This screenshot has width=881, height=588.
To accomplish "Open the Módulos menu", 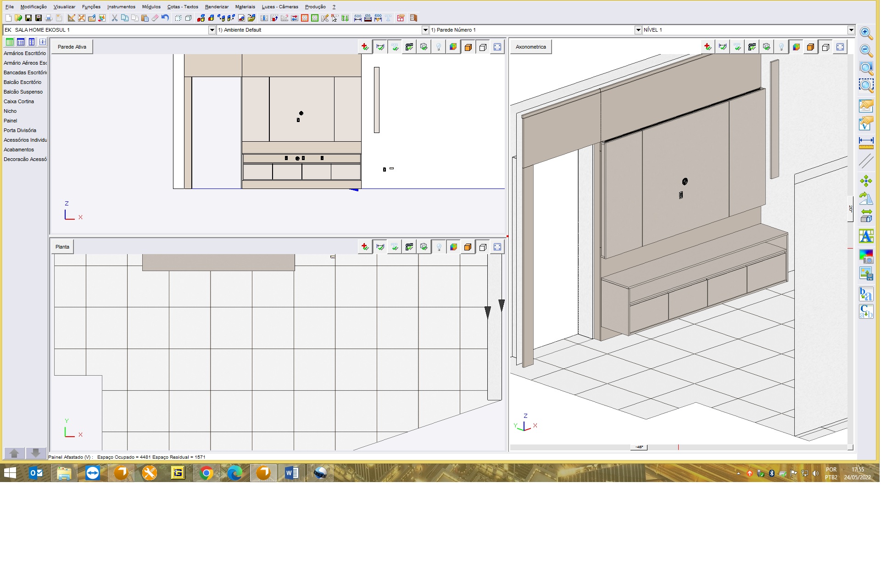I will pos(151,6).
